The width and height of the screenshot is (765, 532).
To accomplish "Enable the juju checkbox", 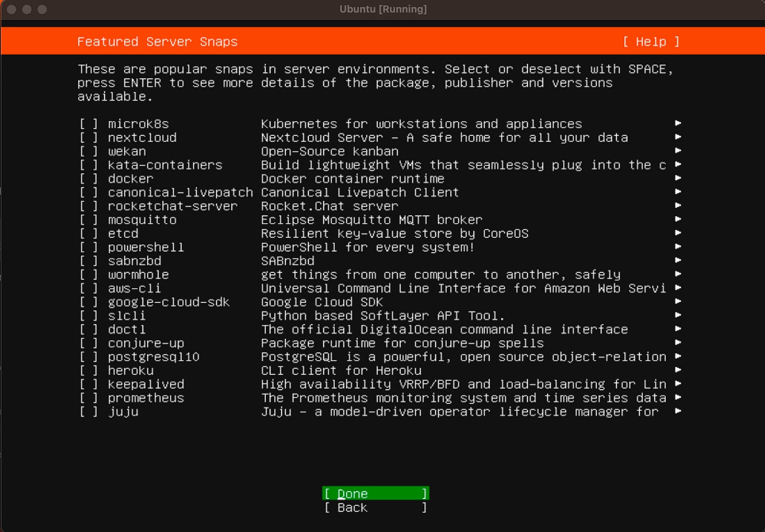I will pyautogui.click(x=89, y=411).
